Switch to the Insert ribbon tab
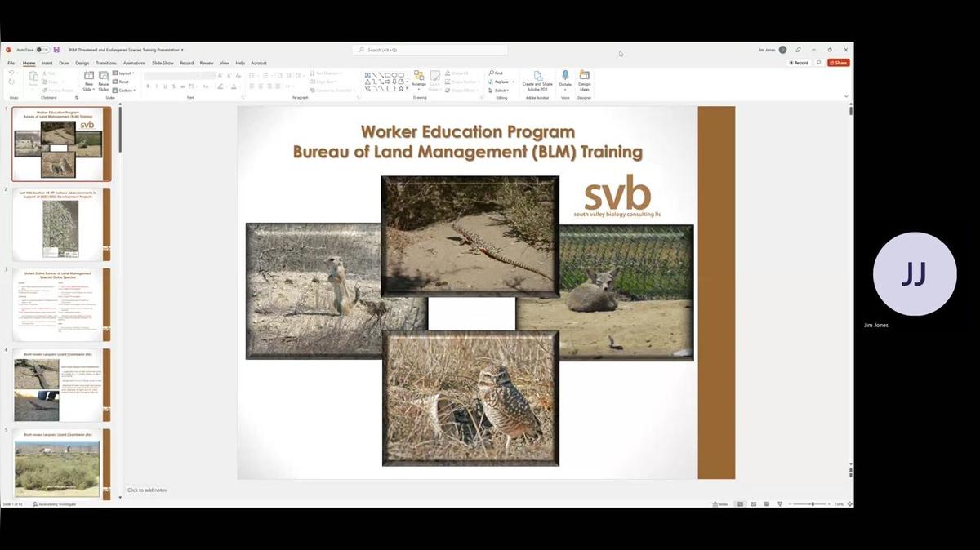Viewport: 980px width, 550px height. tap(45, 62)
